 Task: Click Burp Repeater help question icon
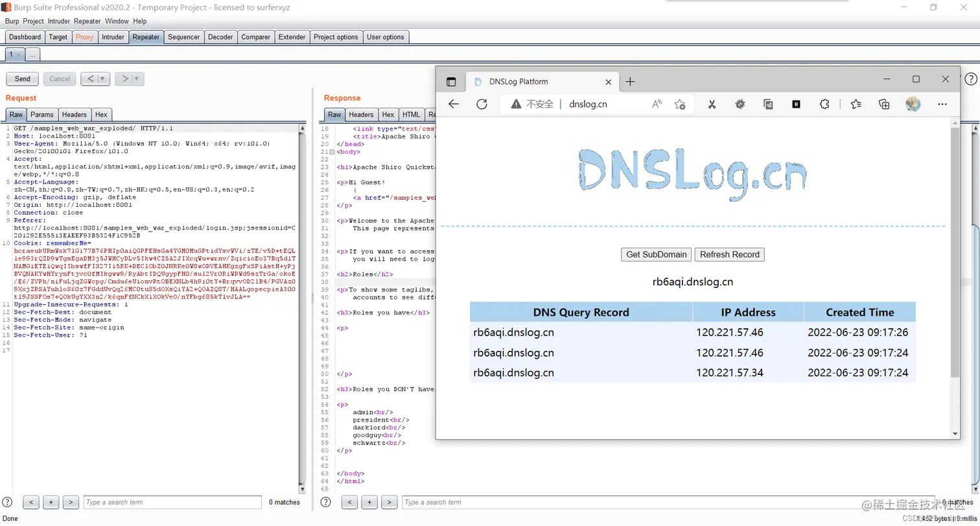pyautogui.click(x=970, y=78)
